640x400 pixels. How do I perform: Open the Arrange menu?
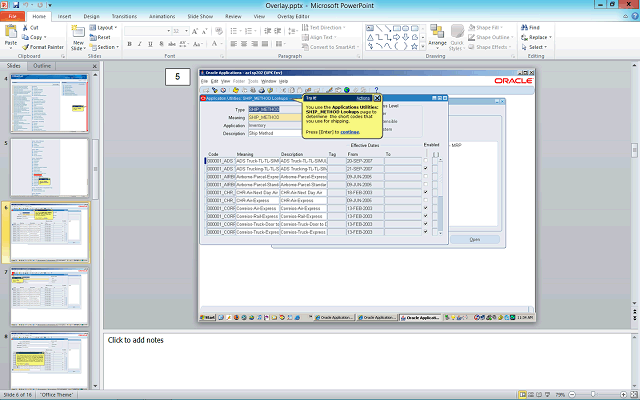(x=437, y=36)
